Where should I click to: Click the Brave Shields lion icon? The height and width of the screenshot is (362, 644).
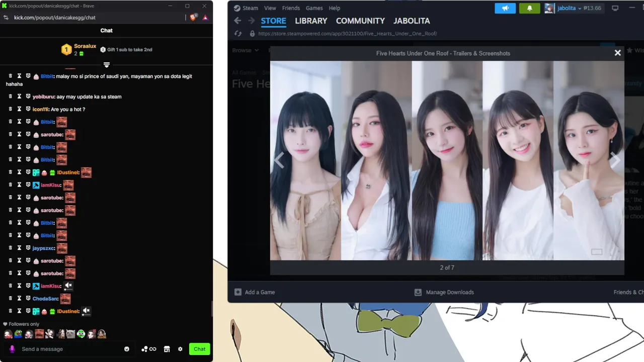tap(194, 17)
